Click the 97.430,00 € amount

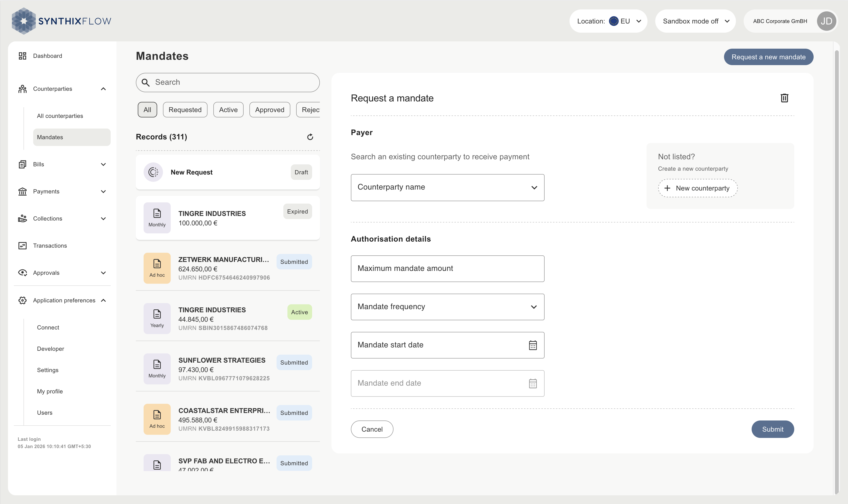coord(196,370)
